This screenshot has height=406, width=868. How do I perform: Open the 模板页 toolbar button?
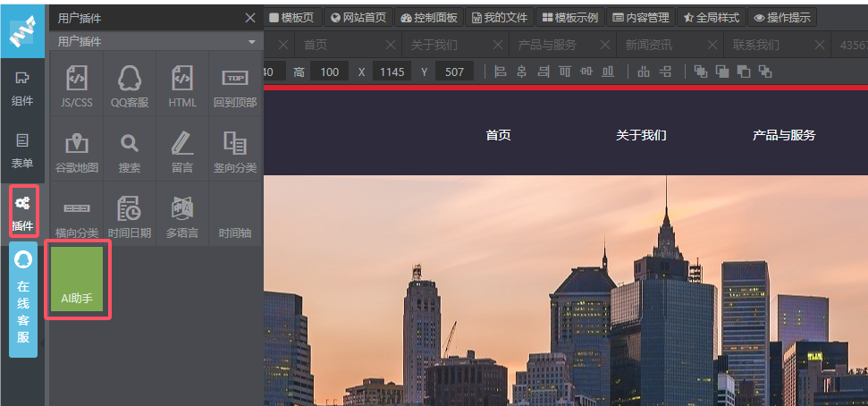(x=291, y=18)
